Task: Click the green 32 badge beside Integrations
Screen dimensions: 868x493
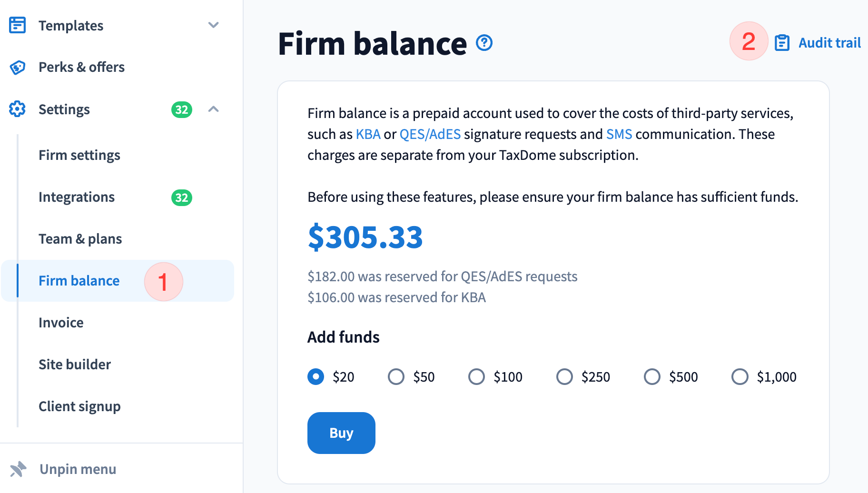Action: click(181, 197)
